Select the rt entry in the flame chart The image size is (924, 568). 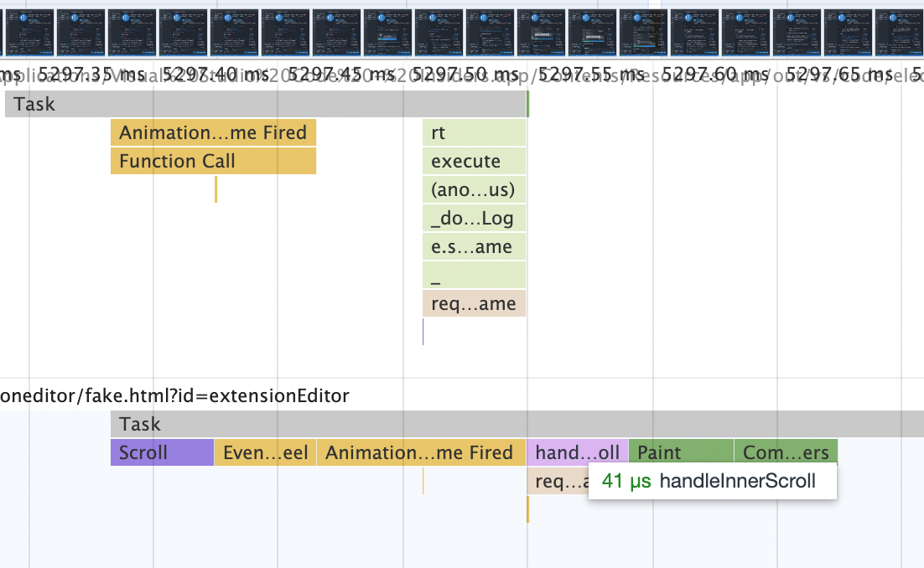474,132
